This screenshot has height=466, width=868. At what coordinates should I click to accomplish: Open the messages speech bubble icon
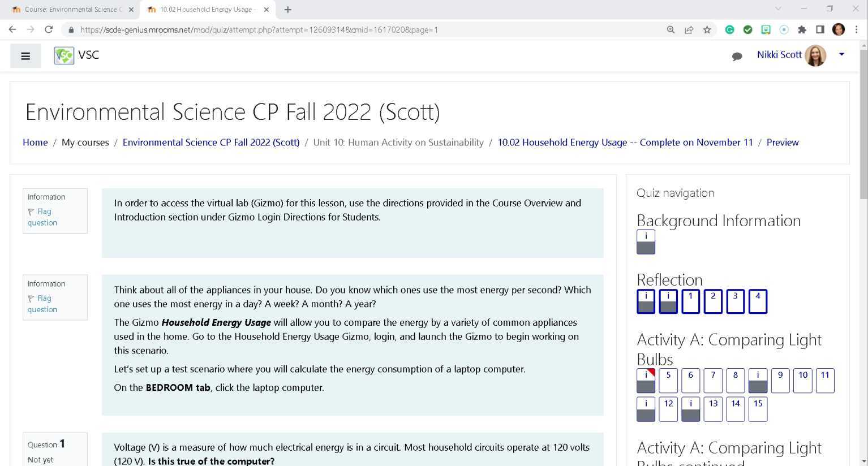click(737, 56)
